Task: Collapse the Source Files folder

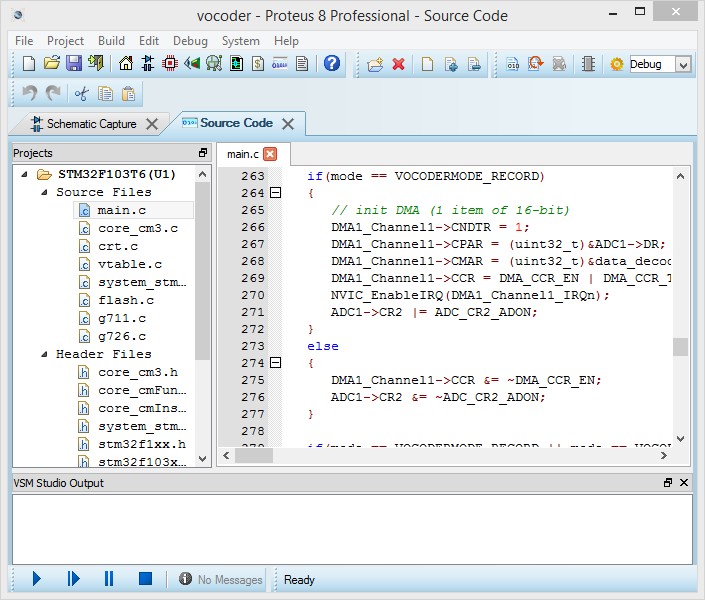Action: 44,192
